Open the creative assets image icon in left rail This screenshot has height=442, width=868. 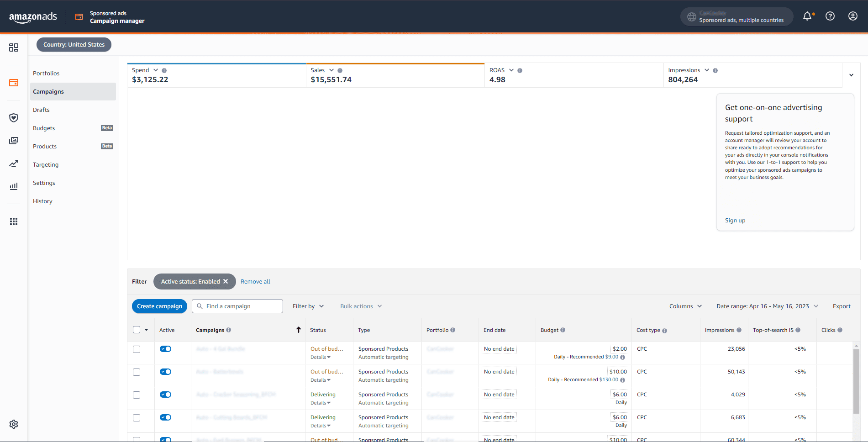pos(14,141)
